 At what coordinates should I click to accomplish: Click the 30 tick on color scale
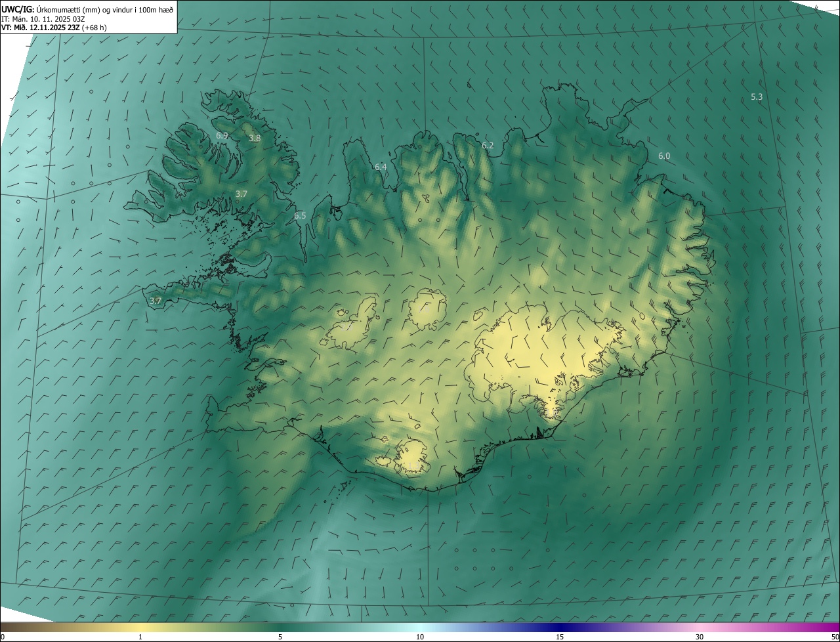pos(700,637)
